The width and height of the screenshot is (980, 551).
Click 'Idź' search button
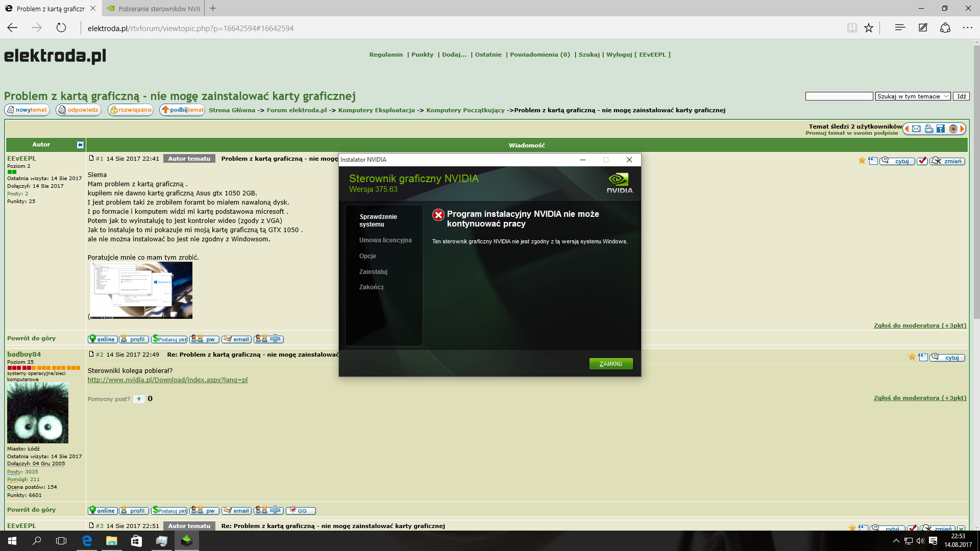pos(961,96)
